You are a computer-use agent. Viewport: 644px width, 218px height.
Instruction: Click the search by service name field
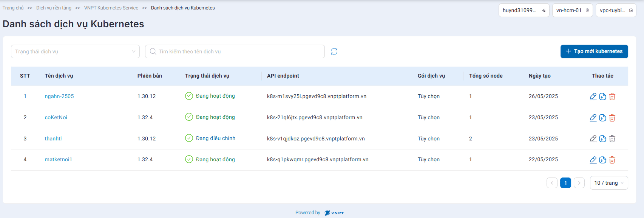coord(235,51)
